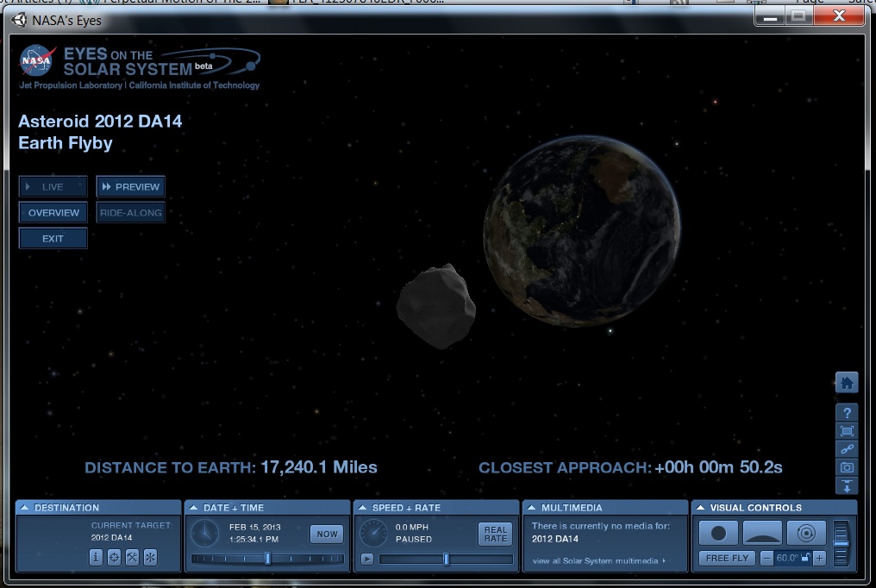Click the FREE FLY button

[x=727, y=558]
